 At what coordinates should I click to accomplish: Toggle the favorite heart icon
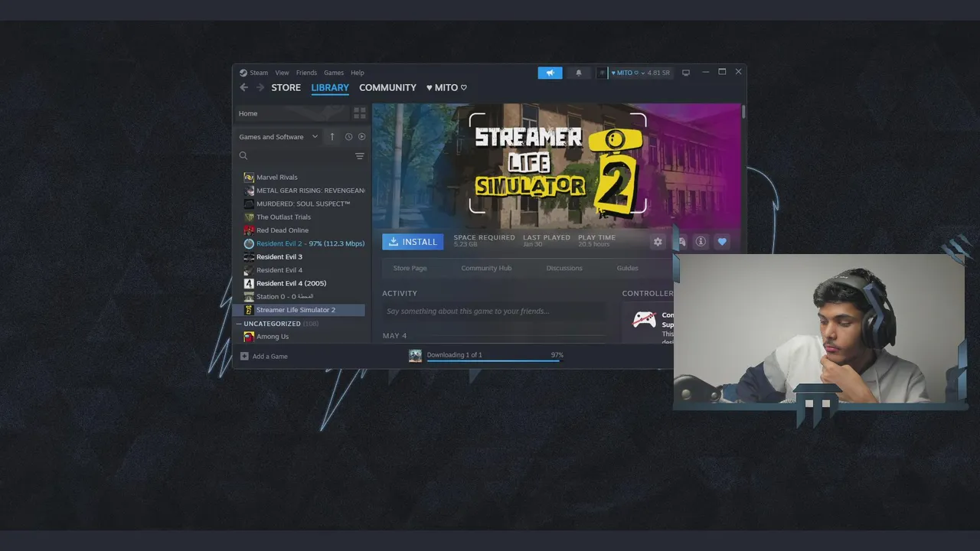pos(722,242)
